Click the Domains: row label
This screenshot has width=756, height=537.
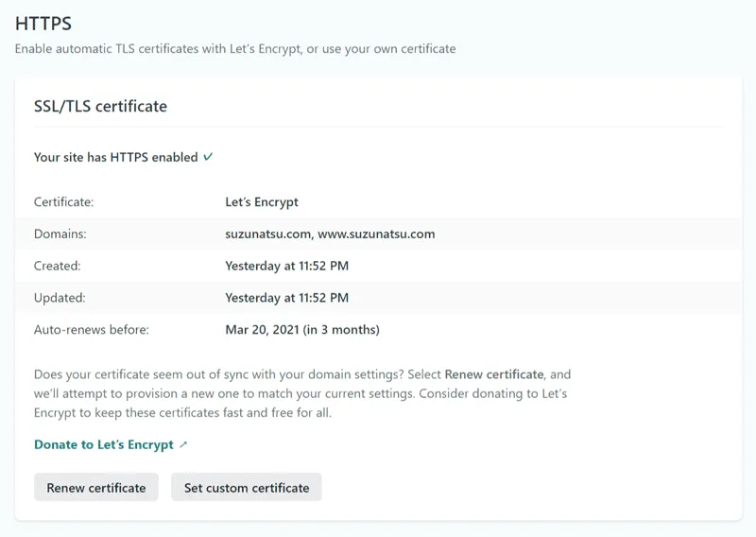tap(60, 234)
